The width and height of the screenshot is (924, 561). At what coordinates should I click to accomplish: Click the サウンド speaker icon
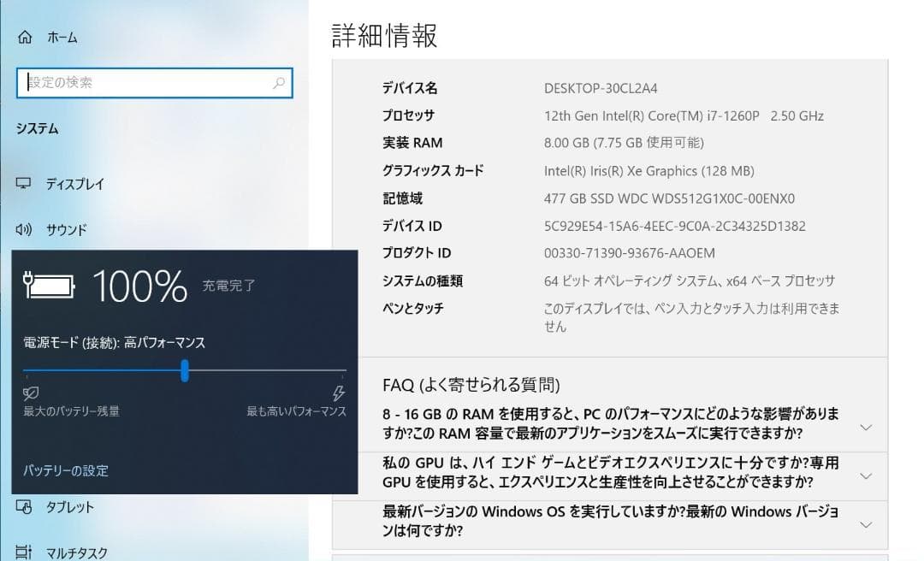[22, 229]
